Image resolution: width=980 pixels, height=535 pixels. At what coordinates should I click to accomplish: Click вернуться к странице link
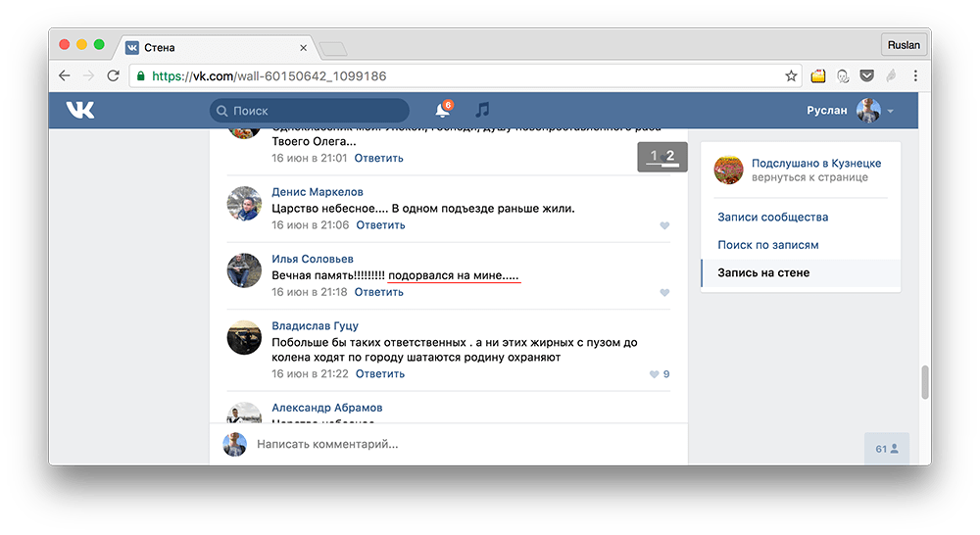[x=809, y=177]
